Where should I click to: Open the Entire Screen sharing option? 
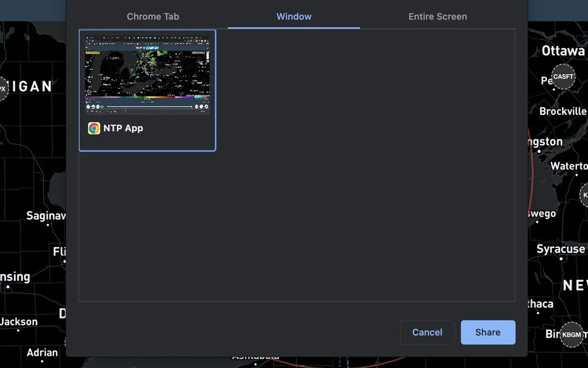tap(437, 16)
